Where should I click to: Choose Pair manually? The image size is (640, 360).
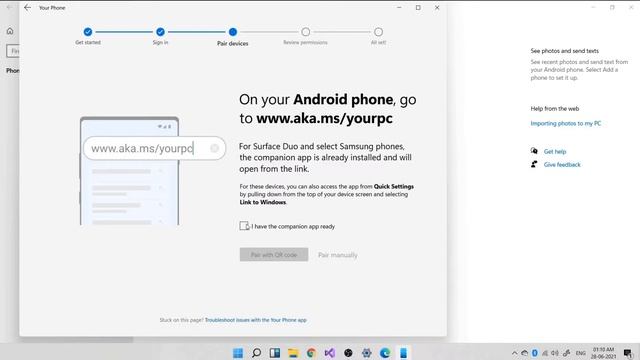[338, 255]
